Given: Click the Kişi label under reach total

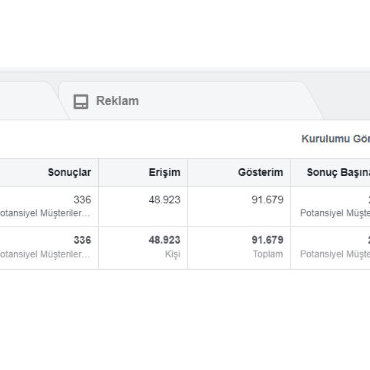Looking at the screenshot, I should coord(173,254).
